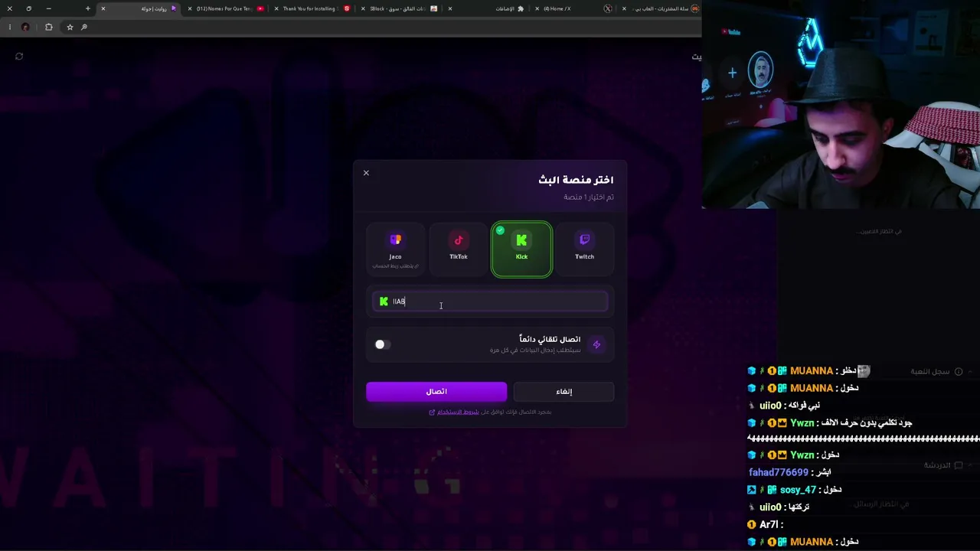Switch to the Thank You for Installing tab
This screenshot has width=980, height=551.
click(x=313, y=8)
